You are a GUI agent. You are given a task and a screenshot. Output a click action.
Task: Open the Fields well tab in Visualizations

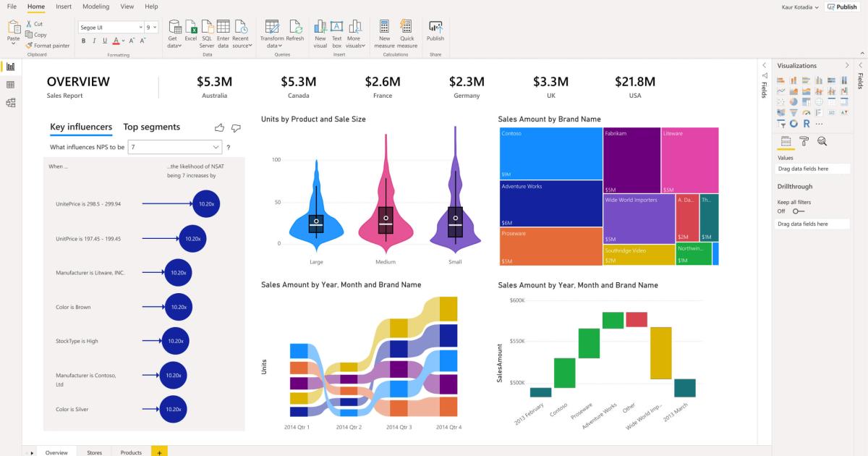786,140
